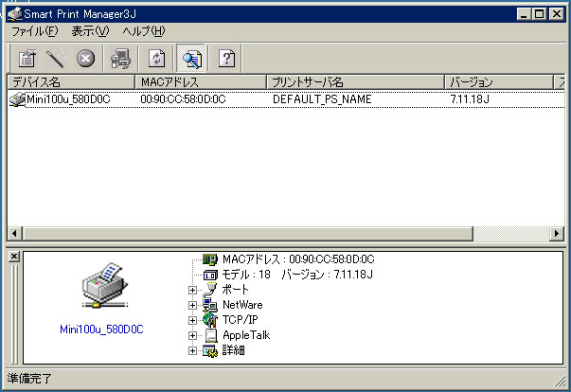Image resolution: width=571 pixels, height=392 pixels.
Task: Click the document icon beside AppleTalk
Action: pyautogui.click(x=211, y=335)
